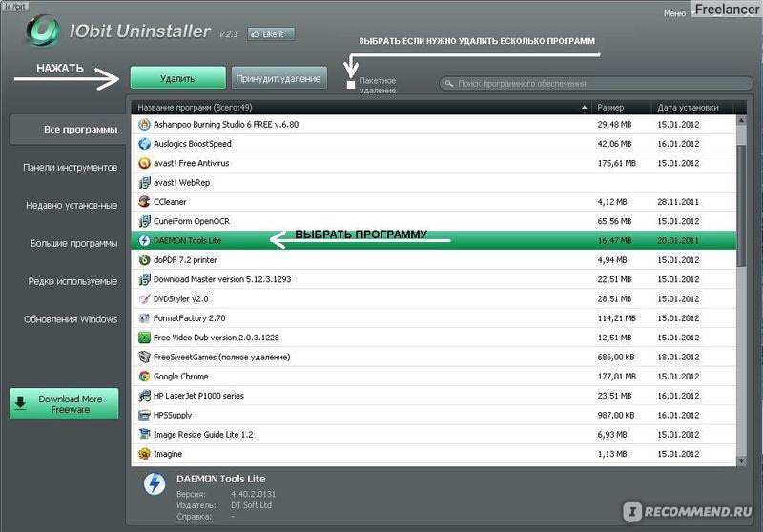
Task: Click the 175,61 MB size value
Action: (616, 163)
